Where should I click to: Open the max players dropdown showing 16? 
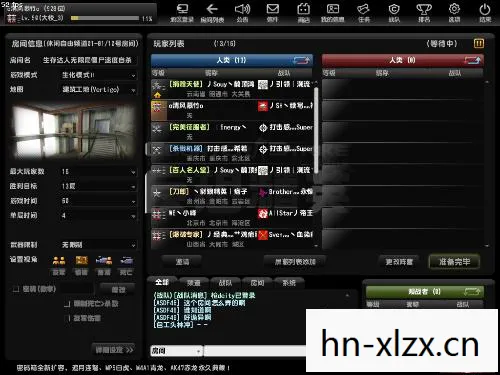[98, 172]
